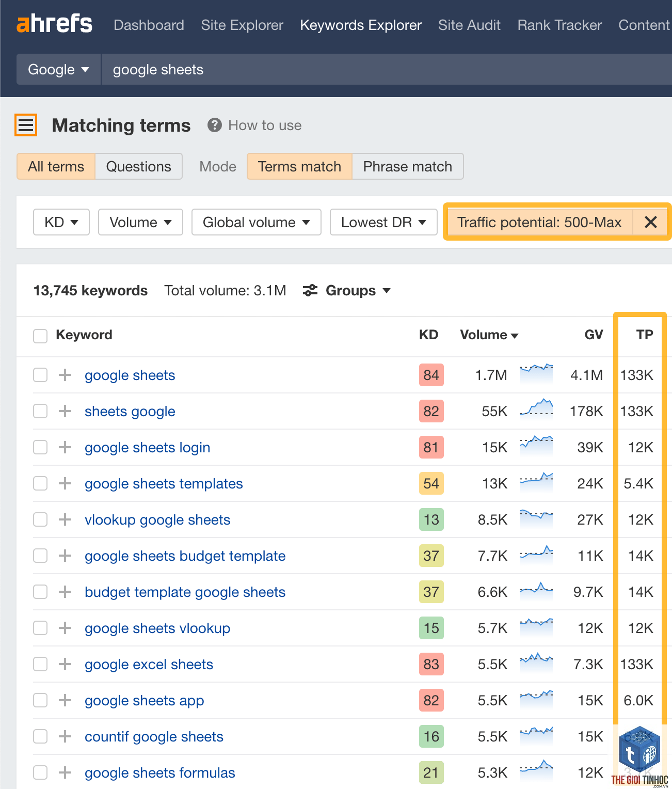Toggle the select-all keywords checkbox
Image resolution: width=672 pixels, height=789 pixels.
point(40,336)
